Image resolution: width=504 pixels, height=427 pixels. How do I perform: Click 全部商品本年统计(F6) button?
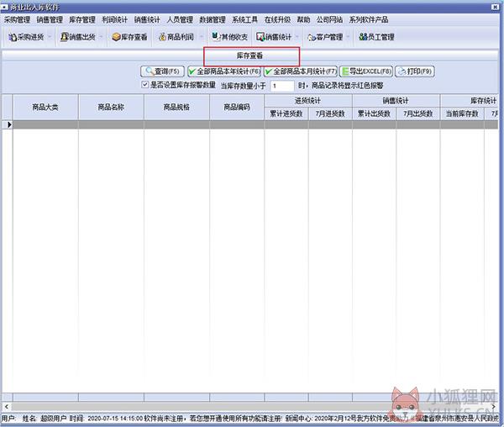[224, 71]
